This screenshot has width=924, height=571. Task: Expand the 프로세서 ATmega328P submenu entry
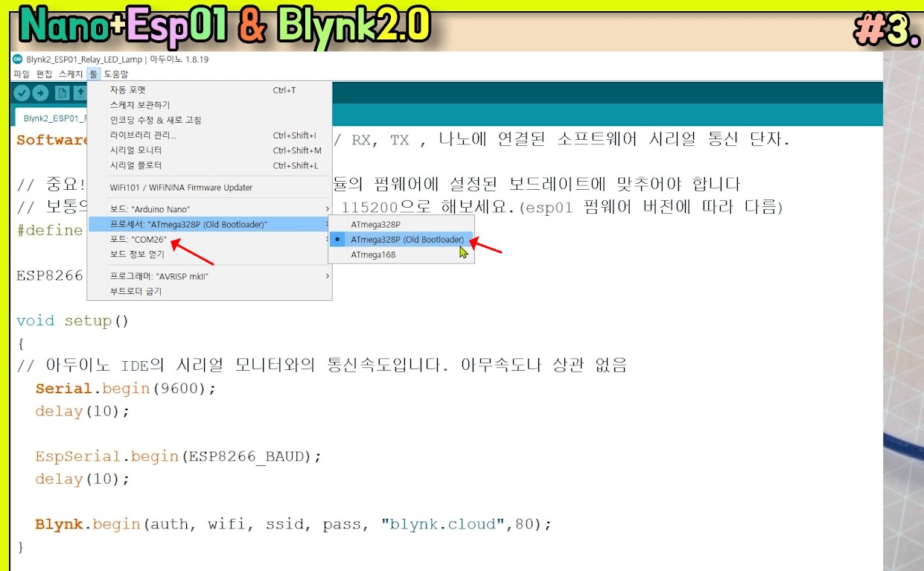[x=209, y=224]
